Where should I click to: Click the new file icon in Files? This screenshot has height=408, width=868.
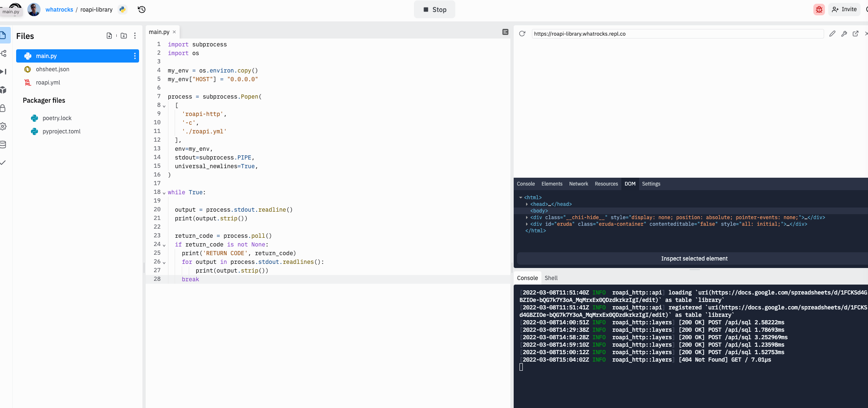click(x=109, y=36)
